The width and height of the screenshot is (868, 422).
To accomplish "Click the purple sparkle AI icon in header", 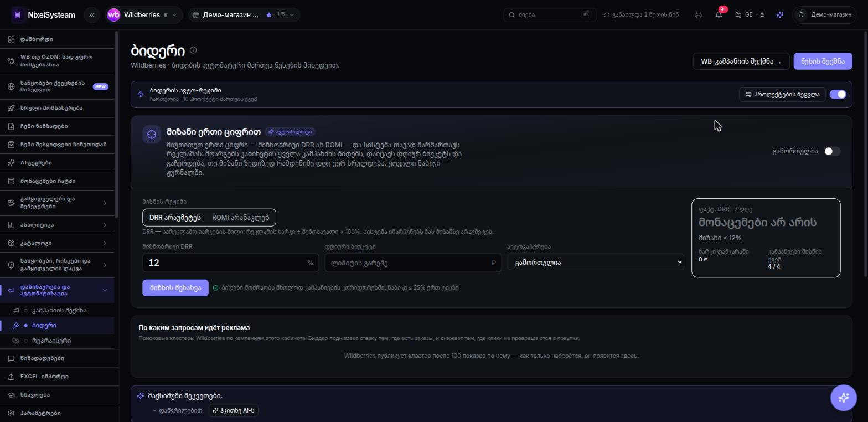I will [780, 15].
